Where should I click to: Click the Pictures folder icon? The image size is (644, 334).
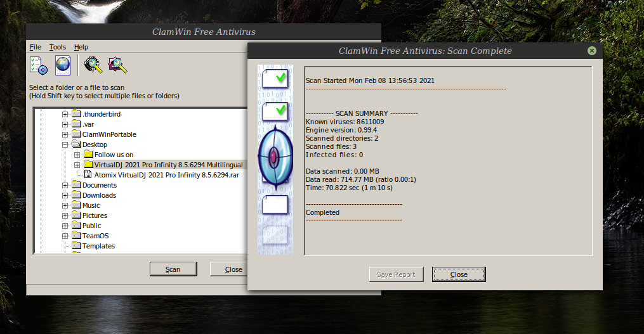tap(76, 215)
